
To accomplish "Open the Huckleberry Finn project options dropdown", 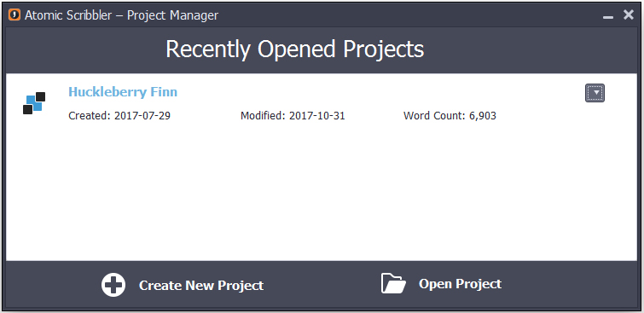I will point(595,93).
